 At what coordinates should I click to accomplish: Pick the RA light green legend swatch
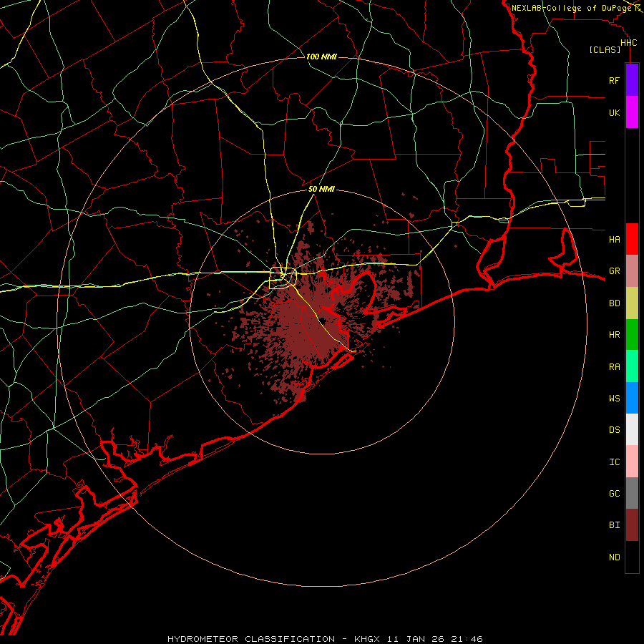click(x=632, y=366)
